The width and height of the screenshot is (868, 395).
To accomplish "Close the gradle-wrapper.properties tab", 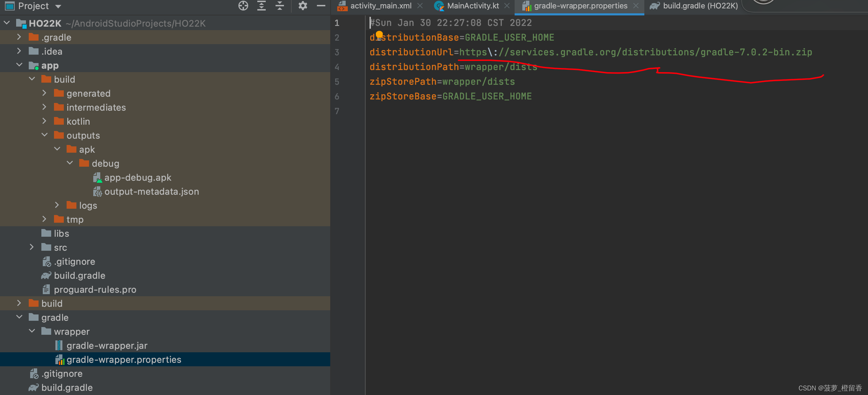I will (x=636, y=6).
